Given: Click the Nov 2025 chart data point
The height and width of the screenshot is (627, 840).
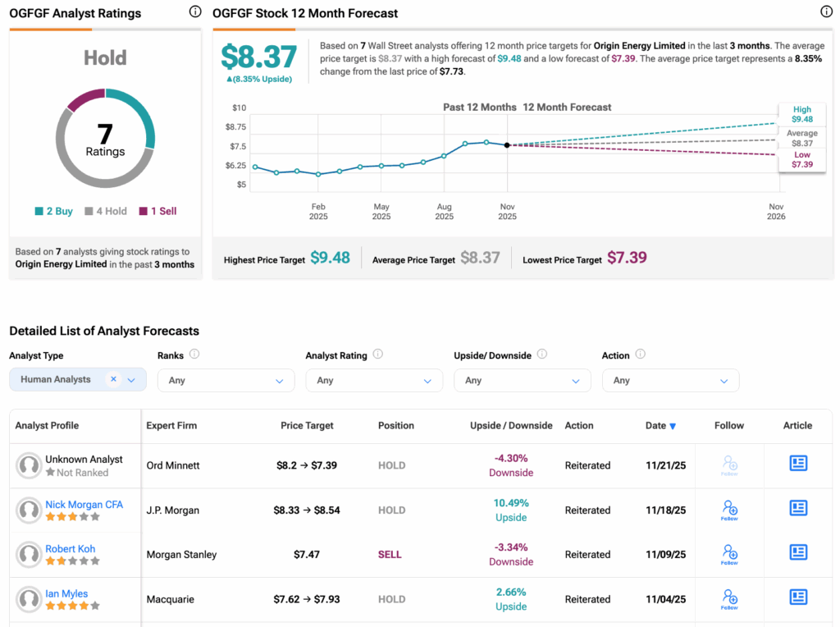Looking at the screenshot, I should (x=507, y=145).
